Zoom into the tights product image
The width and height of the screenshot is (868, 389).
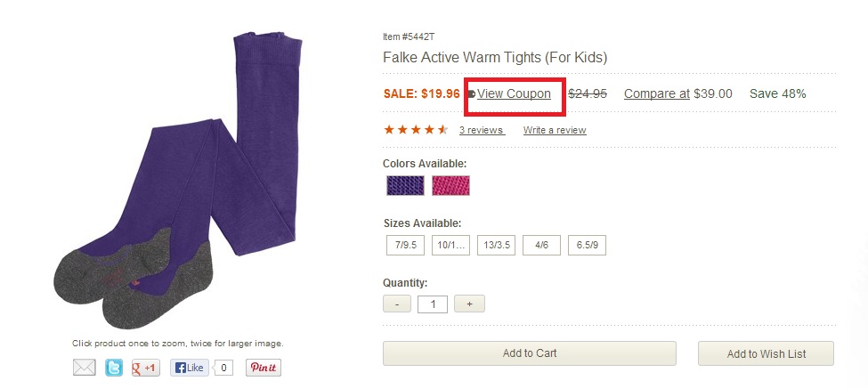coord(178,178)
